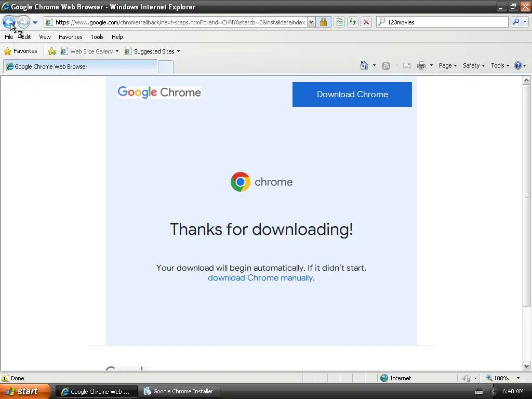532x399 pixels.
Task: Expand the address bar autocomplete dropdown
Action: pos(311,22)
